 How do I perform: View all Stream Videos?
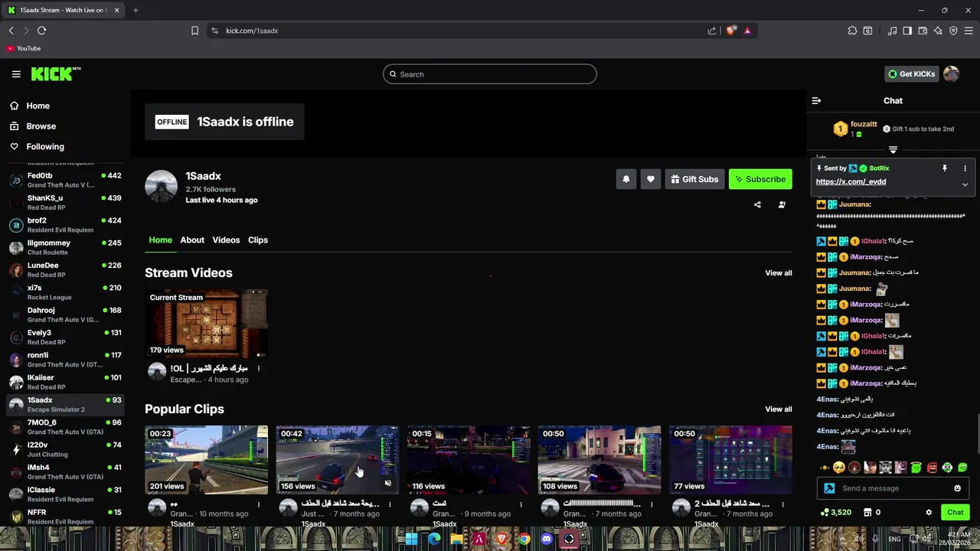click(x=779, y=273)
